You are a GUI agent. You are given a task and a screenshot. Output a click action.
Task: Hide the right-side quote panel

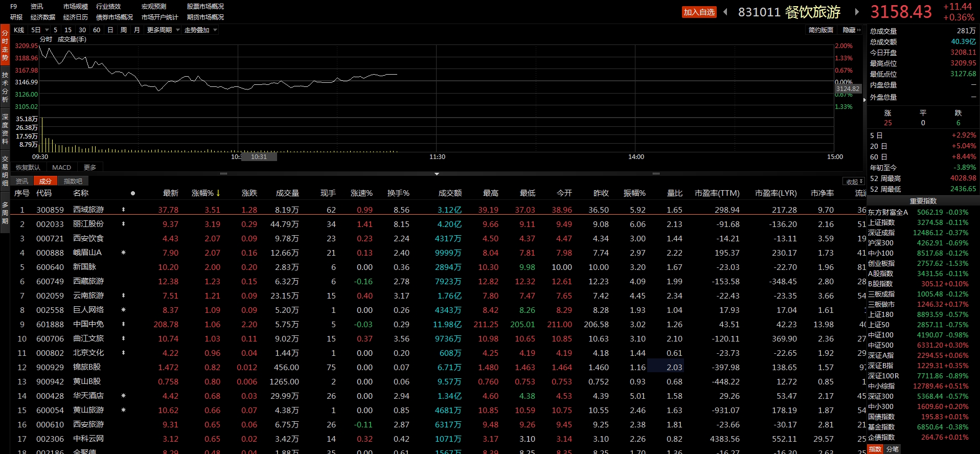851,30
